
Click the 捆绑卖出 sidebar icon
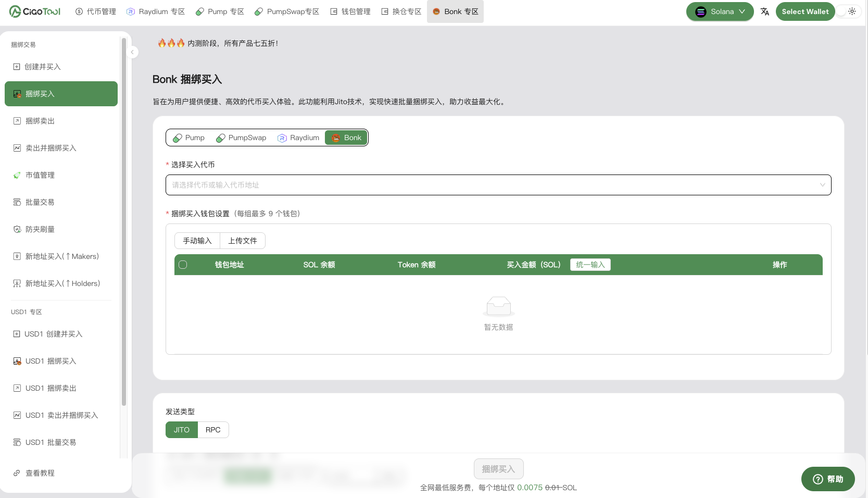[16, 121]
